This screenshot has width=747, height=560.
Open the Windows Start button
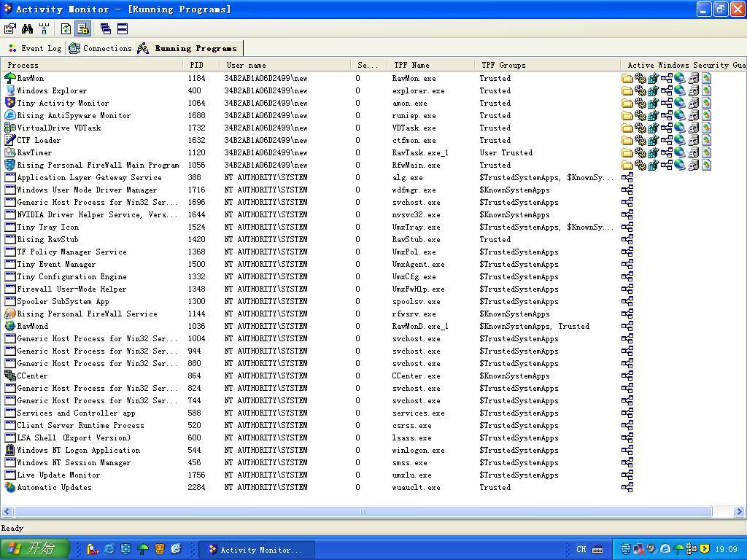click(34, 549)
